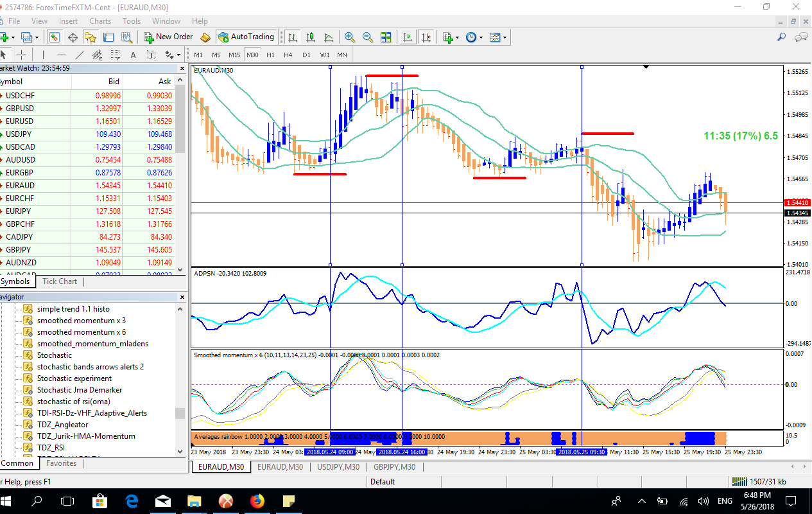Select the Crosshair cursor tool
This screenshot has height=514, width=812.
(x=21, y=55)
